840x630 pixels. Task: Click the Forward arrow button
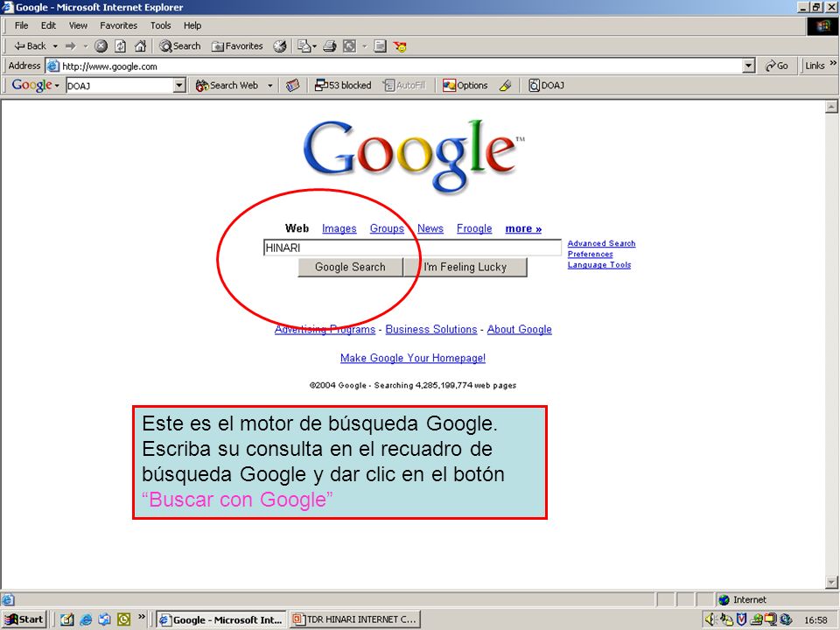point(71,46)
